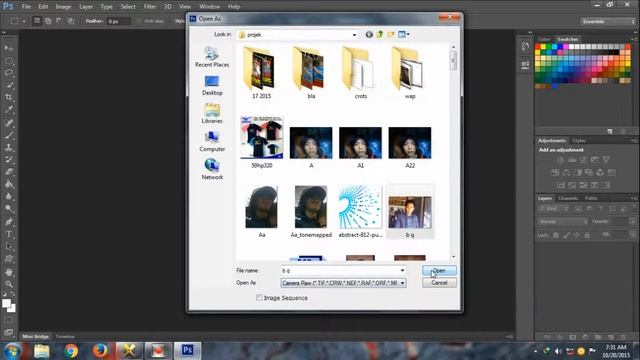Select the Eyedropper tool

[9, 110]
